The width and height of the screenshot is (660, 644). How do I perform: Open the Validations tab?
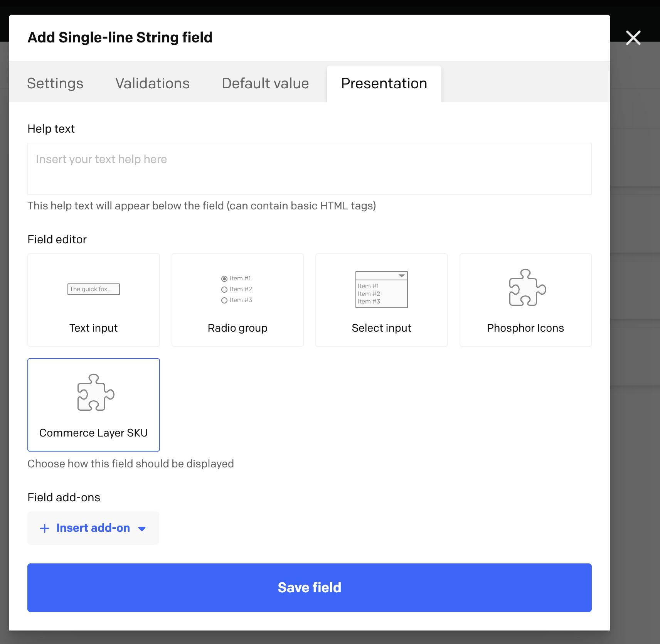[153, 83]
